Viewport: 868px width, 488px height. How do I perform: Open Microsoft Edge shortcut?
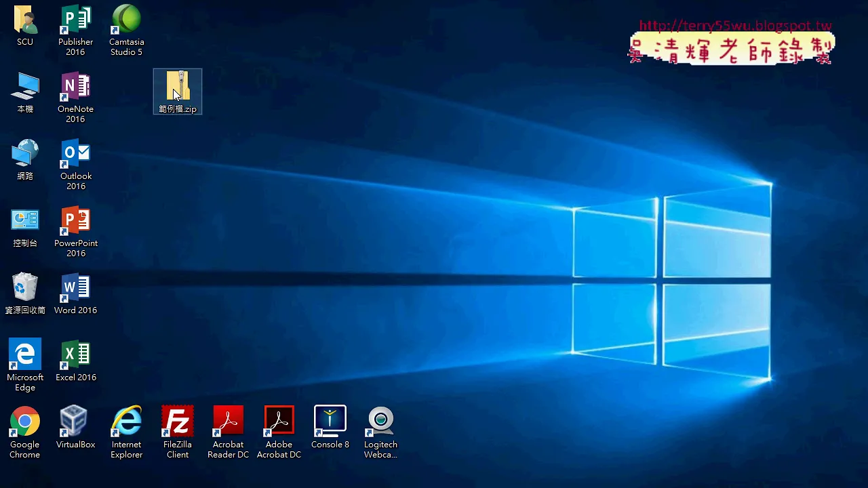pyautogui.click(x=25, y=365)
